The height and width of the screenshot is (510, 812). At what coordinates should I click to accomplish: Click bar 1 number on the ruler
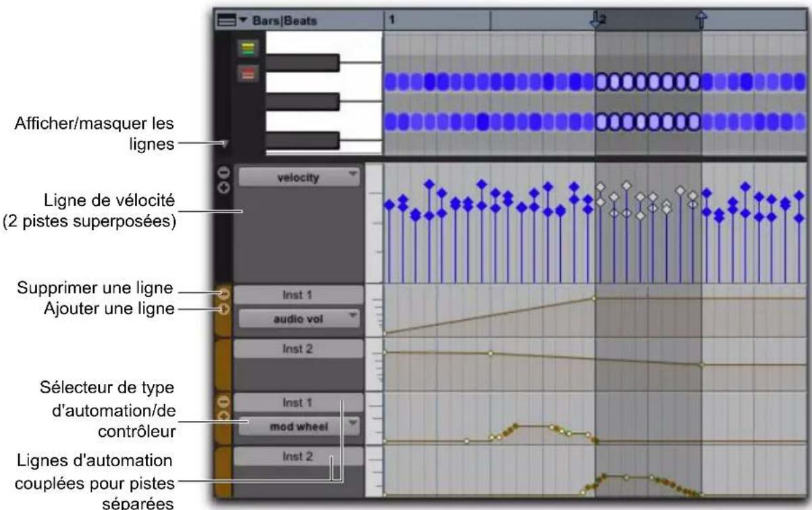click(x=391, y=20)
